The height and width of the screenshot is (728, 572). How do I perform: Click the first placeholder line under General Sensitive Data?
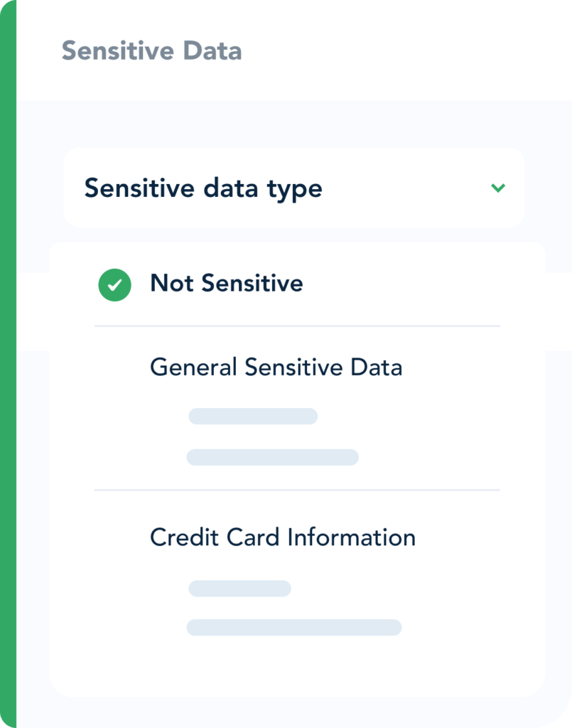tap(253, 416)
